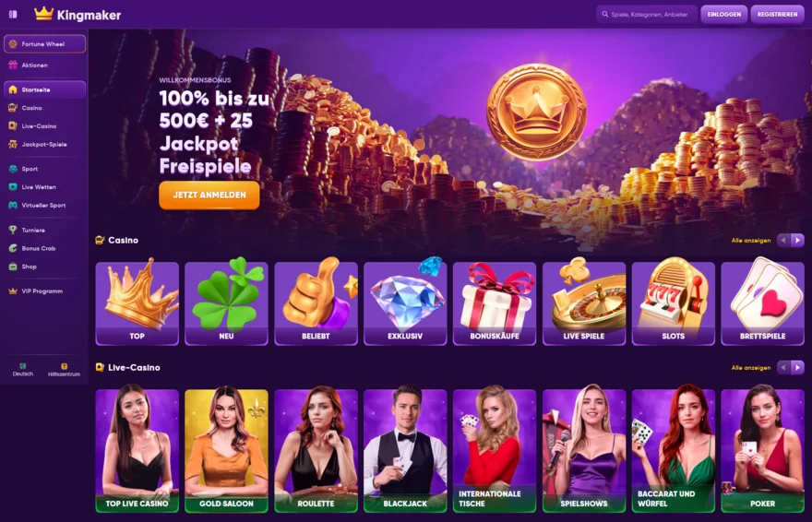
Task: Click the Einloggen button
Action: coord(724,15)
